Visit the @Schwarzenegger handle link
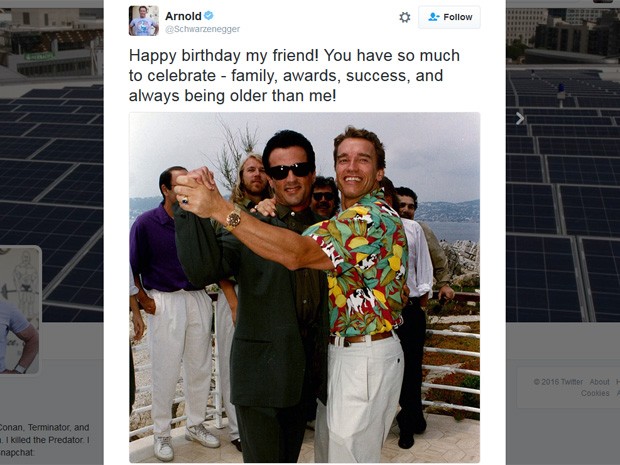This screenshot has height=465, width=620. pyautogui.click(x=201, y=29)
